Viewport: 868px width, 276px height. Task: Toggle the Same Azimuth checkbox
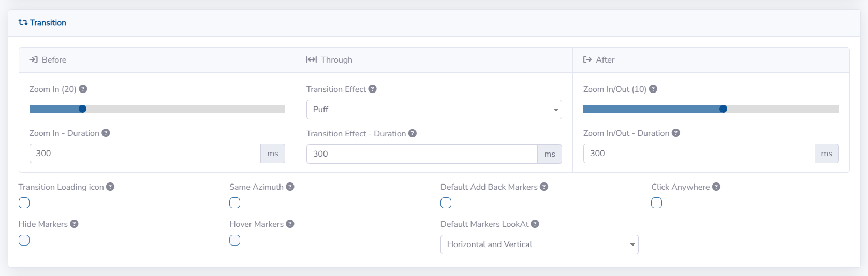pos(235,203)
